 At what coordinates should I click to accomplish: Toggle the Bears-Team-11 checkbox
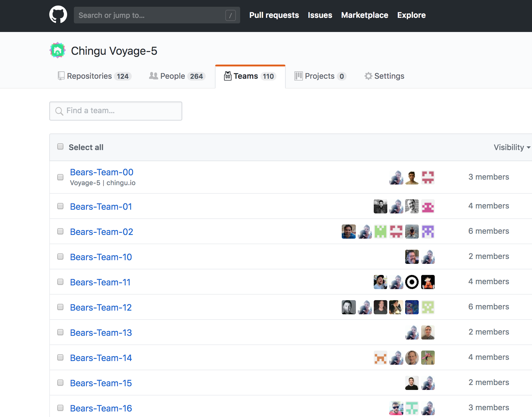60,282
